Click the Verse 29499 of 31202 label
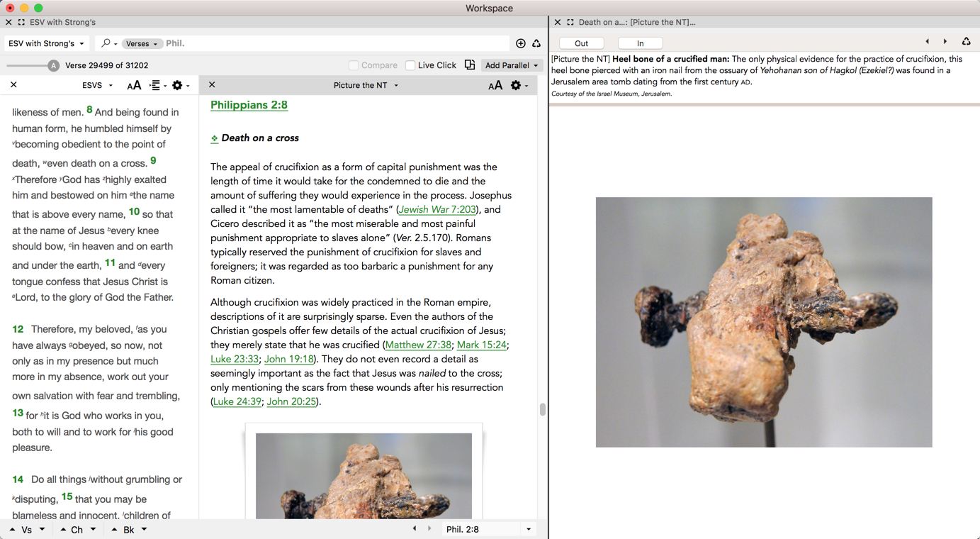The image size is (980, 539). click(106, 65)
